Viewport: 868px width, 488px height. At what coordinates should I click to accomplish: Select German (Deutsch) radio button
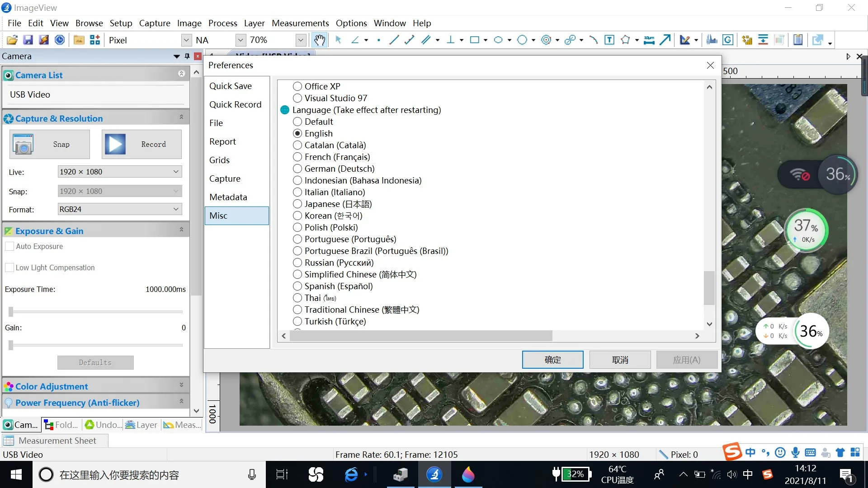pos(297,169)
